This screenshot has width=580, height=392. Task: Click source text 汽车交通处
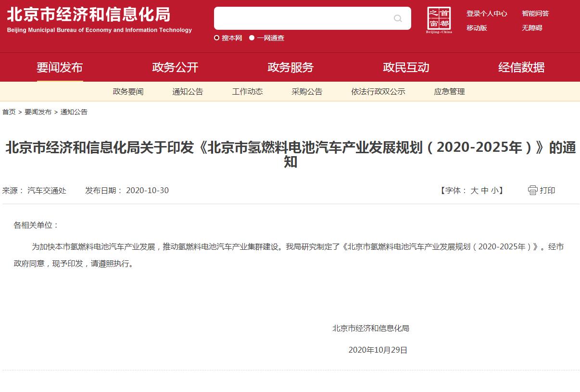[47, 190]
